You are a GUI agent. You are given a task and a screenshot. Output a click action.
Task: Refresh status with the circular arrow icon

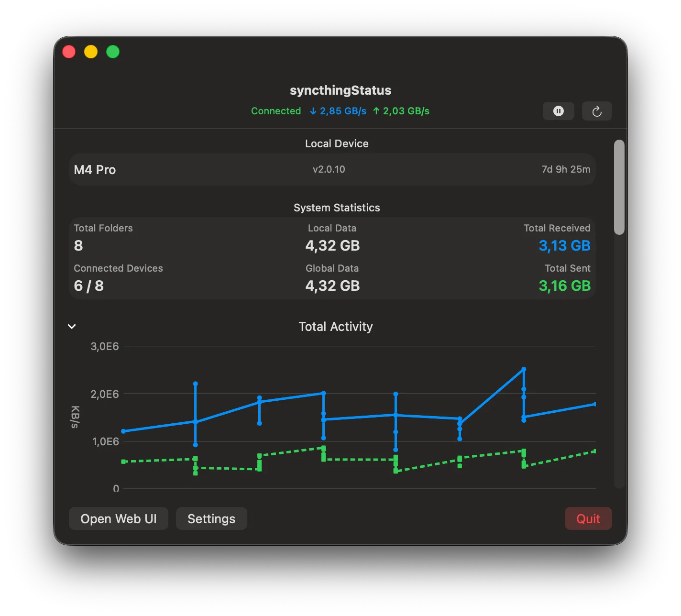point(597,111)
